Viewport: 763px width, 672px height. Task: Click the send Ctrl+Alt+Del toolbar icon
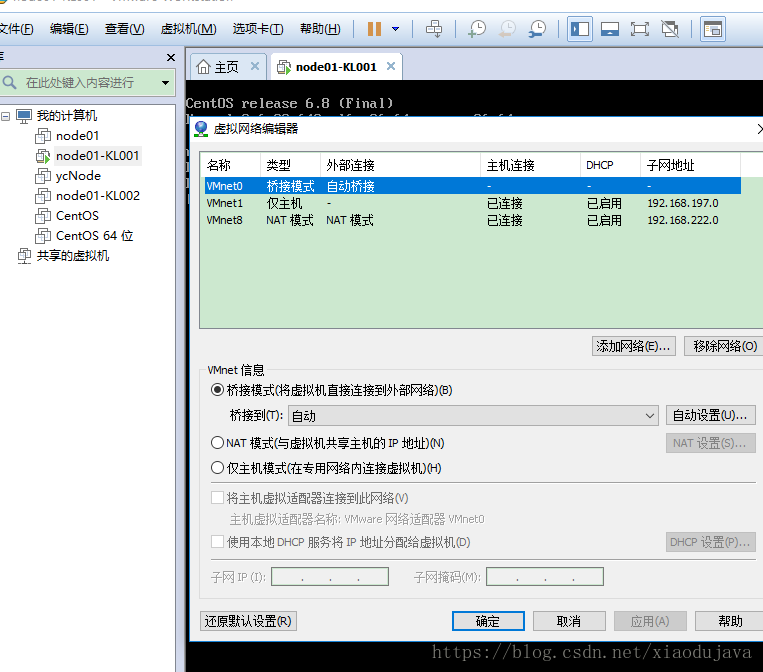tap(434, 29)
